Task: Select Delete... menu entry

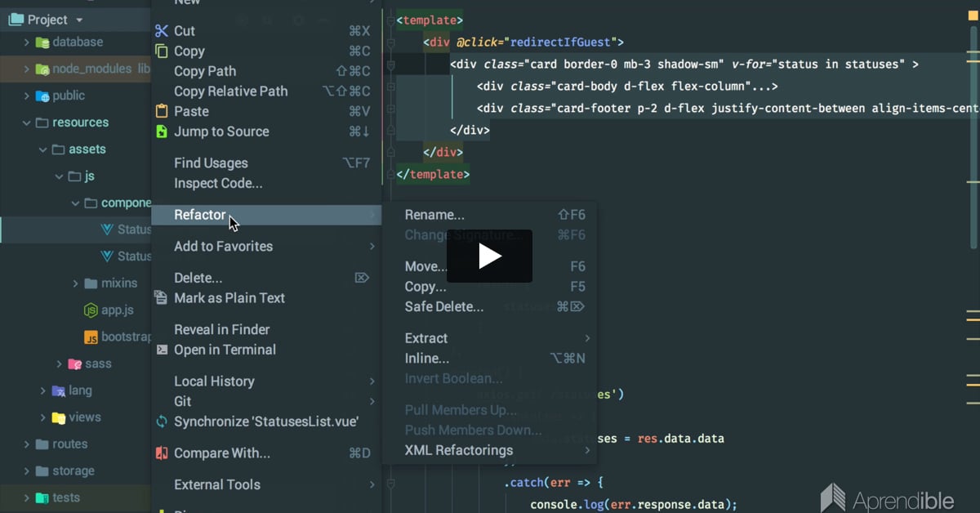Action: tap(267, 278)
